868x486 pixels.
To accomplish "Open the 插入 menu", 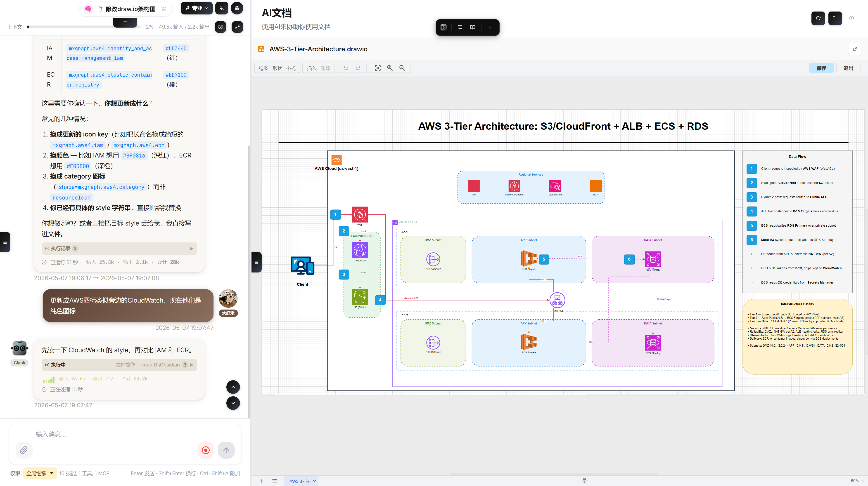I will click(312, 68).
